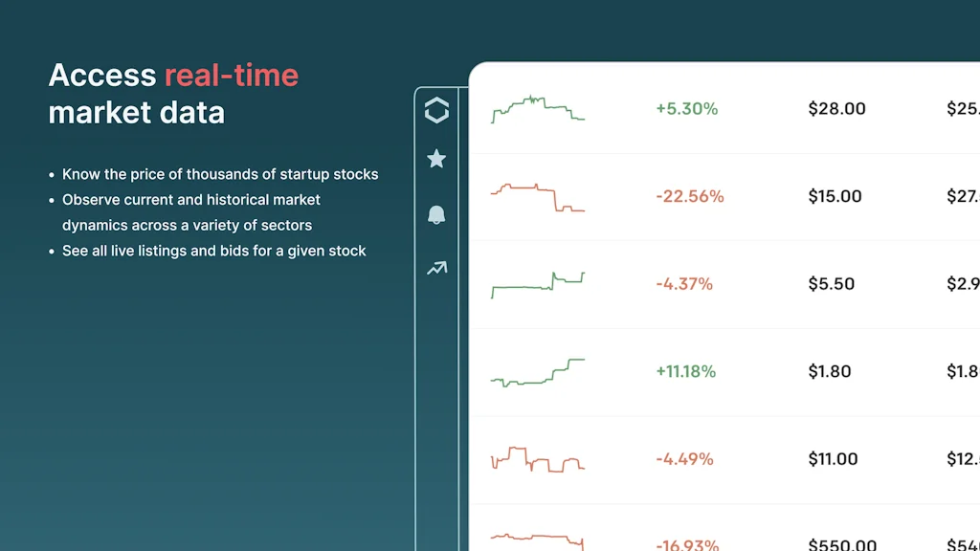Select the -22.56% change value

(x=689, y=197)
